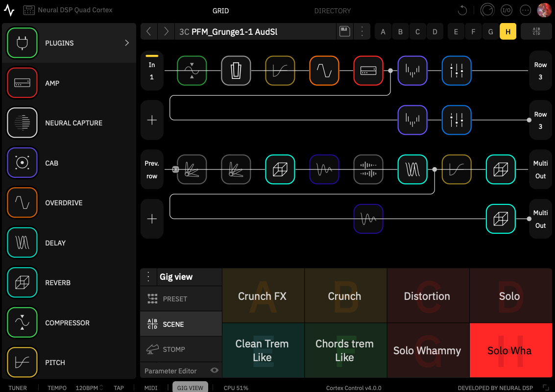Toggle the GIG VIEW button in the status bar
The height and width of the screenshot is (392, 555).
tap(190, 388)
